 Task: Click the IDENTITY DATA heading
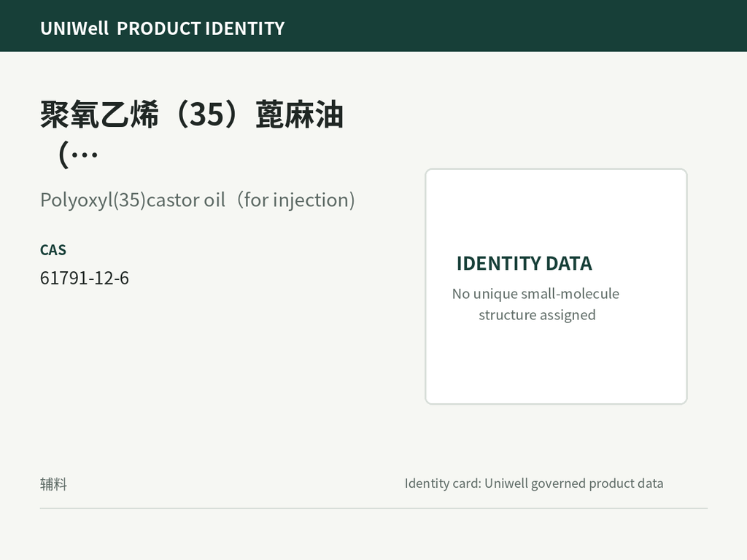click(524, 263)
